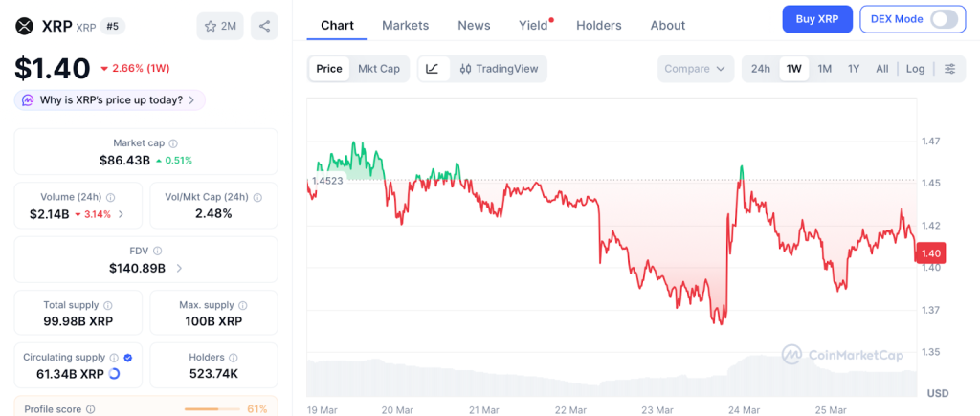Click the Profile score info icon

click(x=91, y=409)
